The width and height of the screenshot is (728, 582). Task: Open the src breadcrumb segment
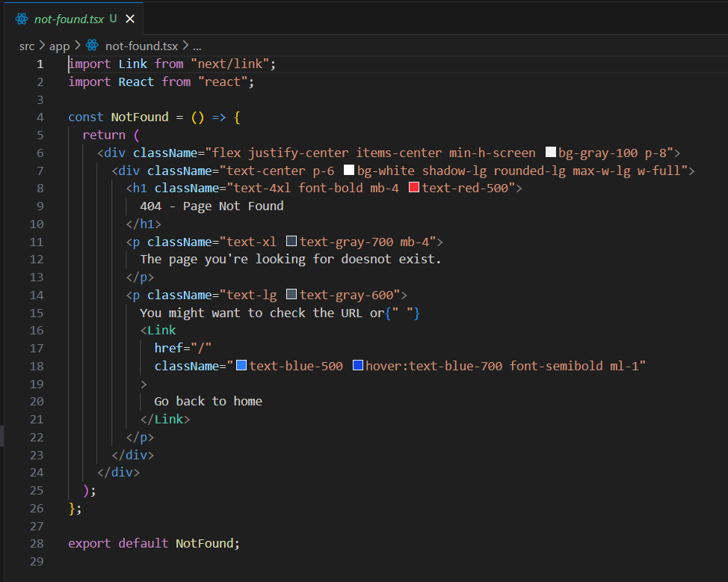(x=27, y=46)
